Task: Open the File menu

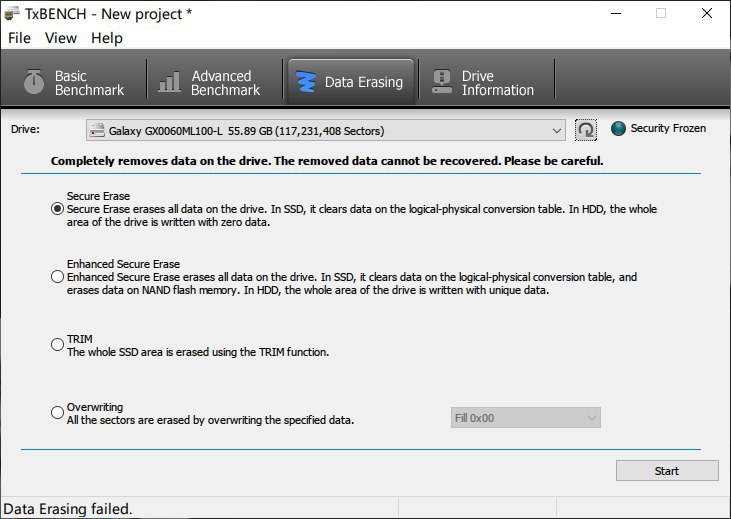Action: [19, 38]
